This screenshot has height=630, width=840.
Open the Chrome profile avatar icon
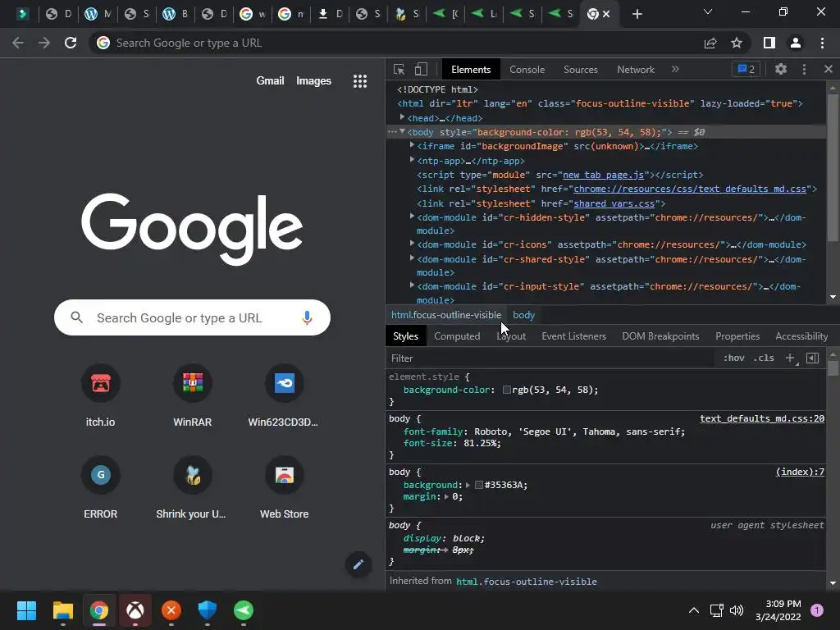pos(796,43)
